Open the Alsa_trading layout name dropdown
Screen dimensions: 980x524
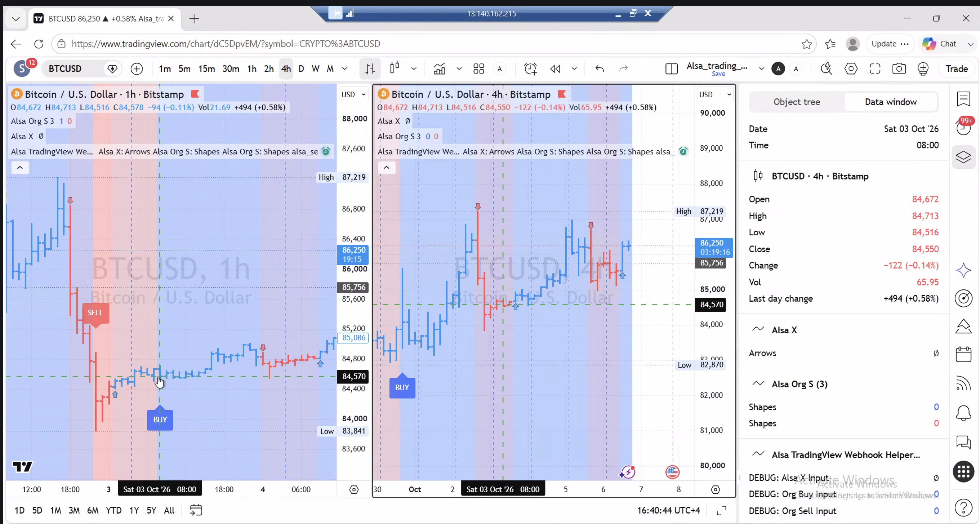click(761, 68)
